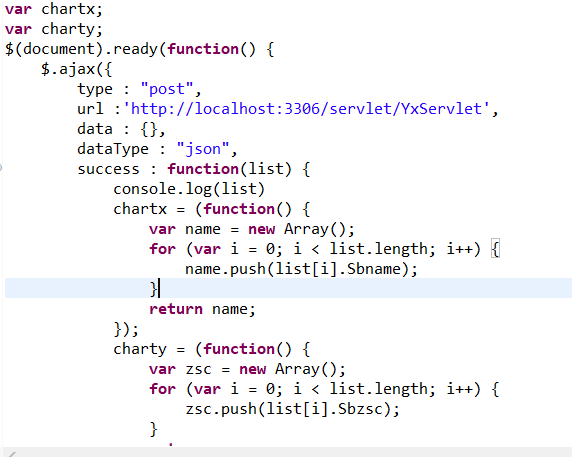Click the '});' closing line
The width and height of the screenshot is (572, 457).
[126, 329]
